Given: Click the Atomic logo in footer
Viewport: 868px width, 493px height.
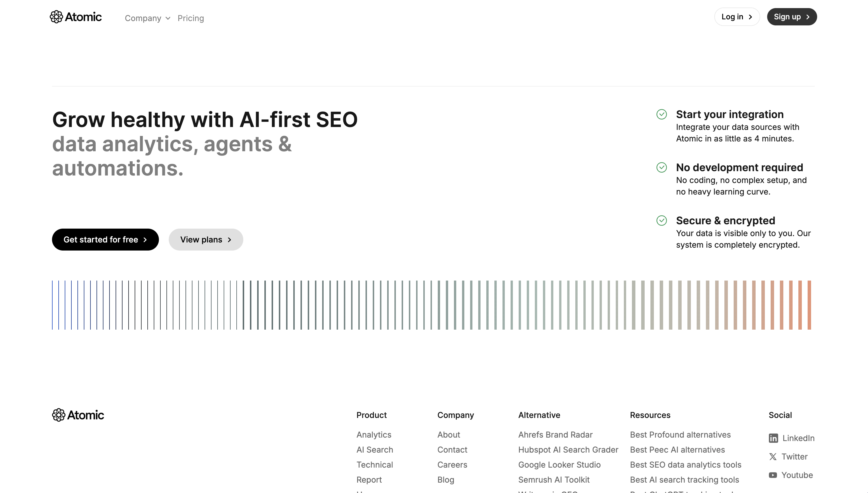Looking at the screenshot, I should 78,415.
